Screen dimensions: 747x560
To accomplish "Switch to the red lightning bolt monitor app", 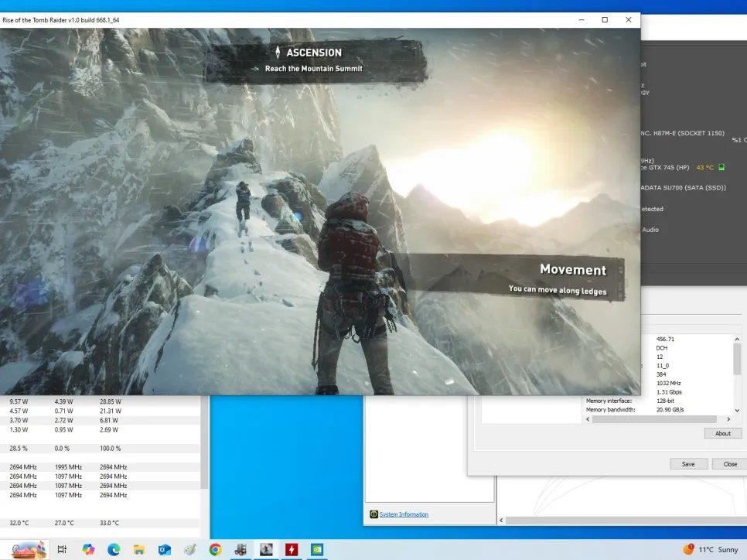I will pos(292,549).
